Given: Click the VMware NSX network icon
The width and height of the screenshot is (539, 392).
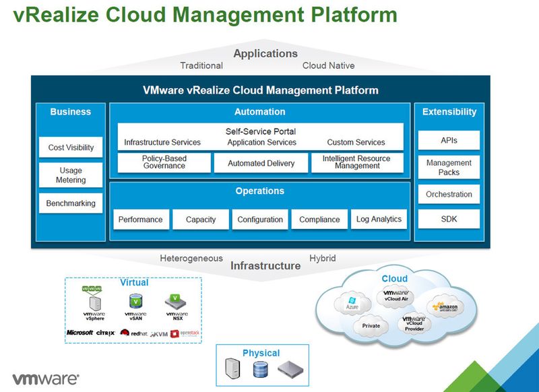Looking at the screenshot, I should [175, 302].
